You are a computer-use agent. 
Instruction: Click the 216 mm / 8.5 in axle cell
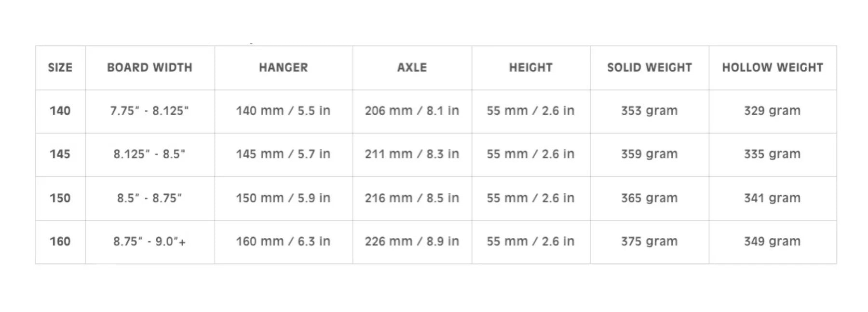(412, 198)
